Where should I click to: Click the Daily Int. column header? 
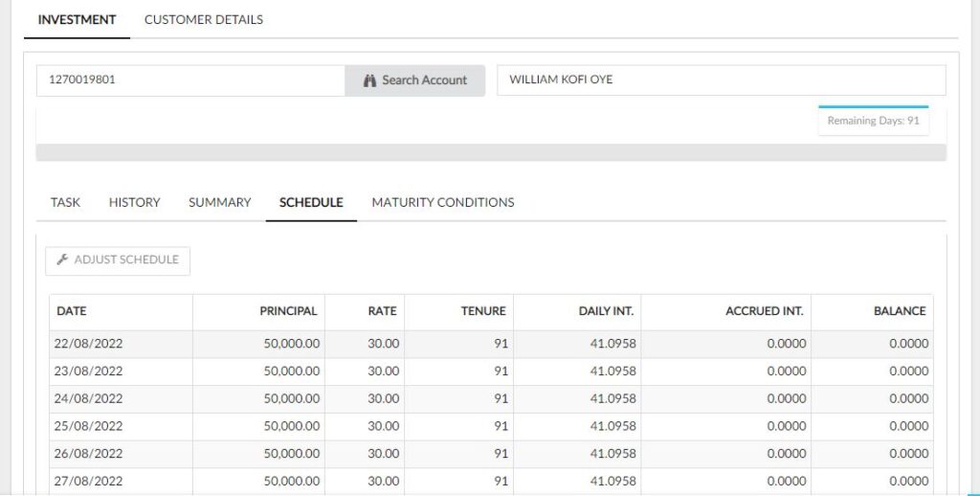click(x=607, y=311)
